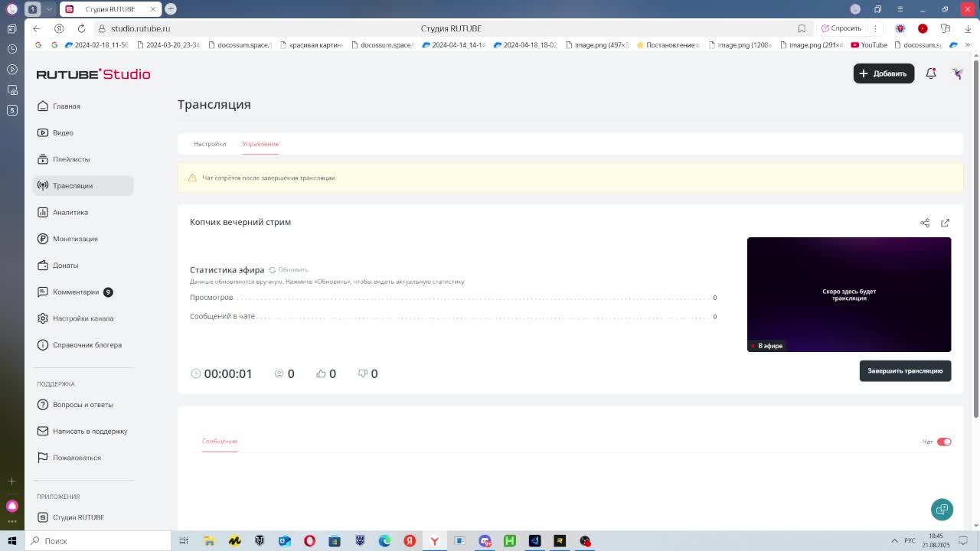Open Opera from the taskbar
This screenshot has height=551, width=980.
(309, 541)
